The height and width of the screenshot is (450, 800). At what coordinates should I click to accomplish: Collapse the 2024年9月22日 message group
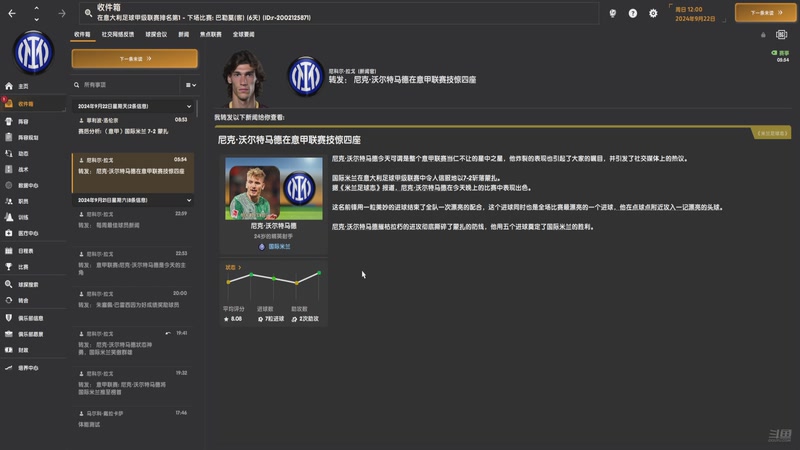[189, 106]
